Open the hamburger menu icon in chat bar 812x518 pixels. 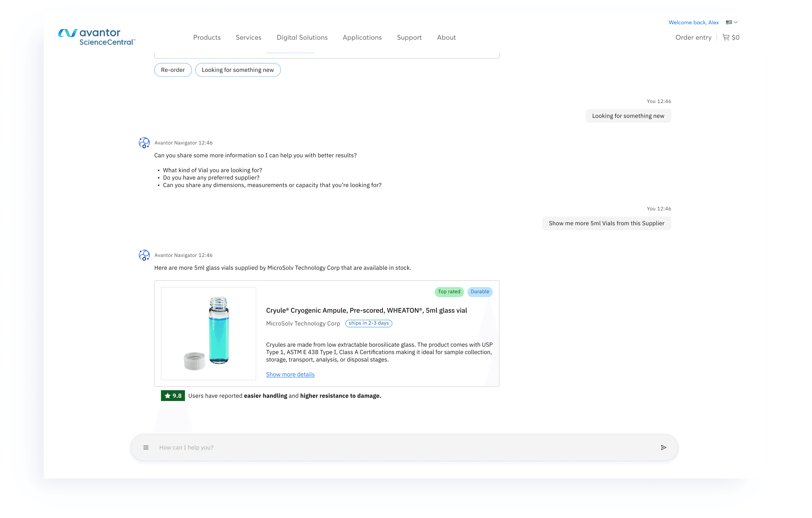[x=146, y=447]
